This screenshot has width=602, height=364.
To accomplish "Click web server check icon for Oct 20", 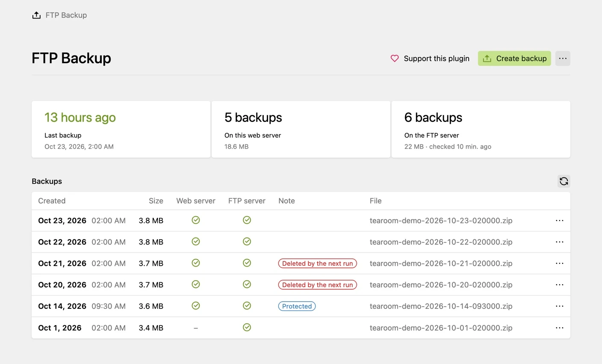I will click(x=196, y=284).
